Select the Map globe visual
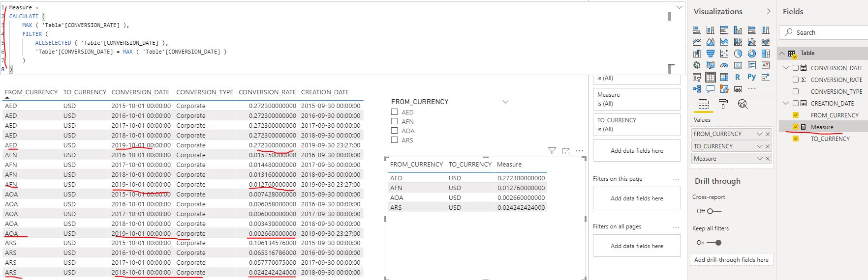 697,65
